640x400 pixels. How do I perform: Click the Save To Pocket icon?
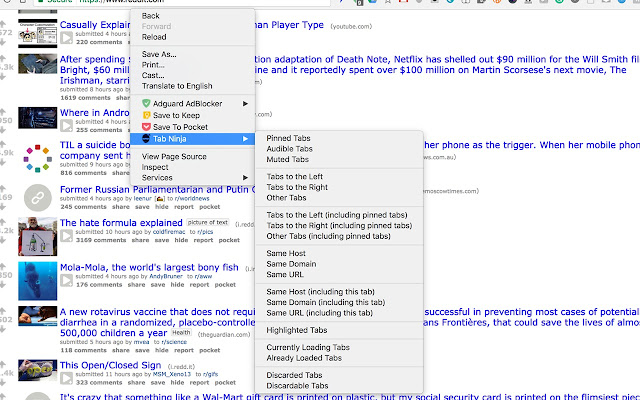pyautogui.click(x=146, y=127)
